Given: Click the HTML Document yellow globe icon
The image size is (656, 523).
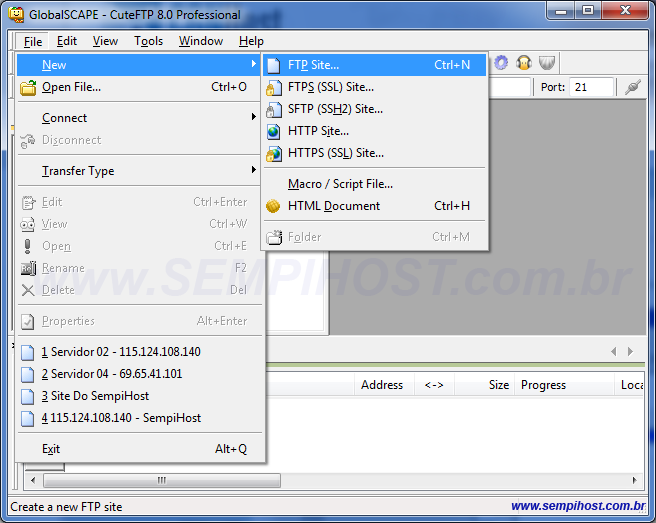Looking at the screenshot, I should point(273,206).
